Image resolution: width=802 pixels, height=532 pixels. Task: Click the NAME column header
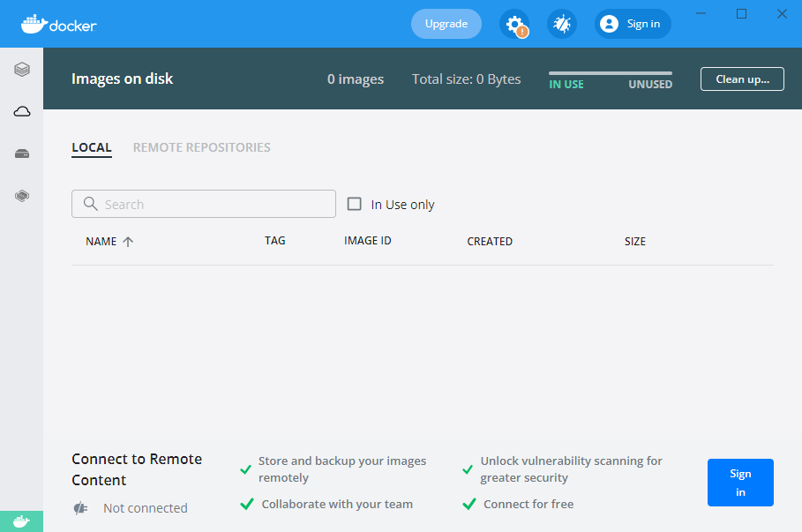tap(101, 242)
